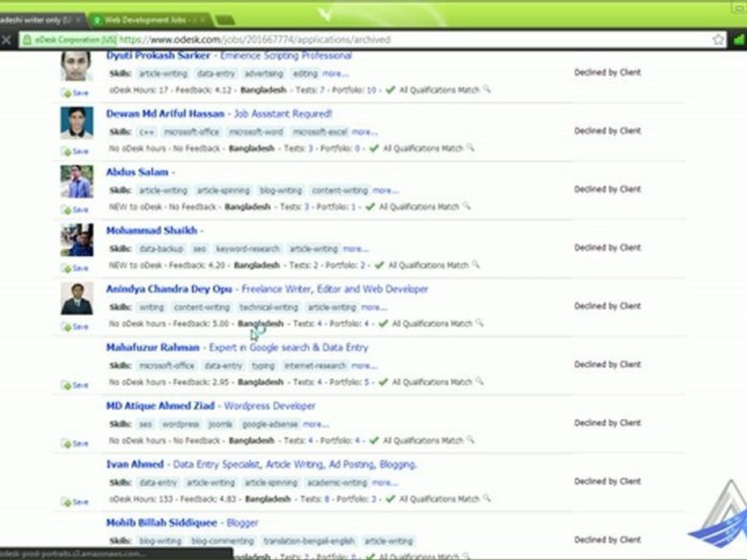The width and height of the screenshot is (747, 560).
Task: Expand more skills for Dyuti Prokash Sarker
Action: coord(335,74)
